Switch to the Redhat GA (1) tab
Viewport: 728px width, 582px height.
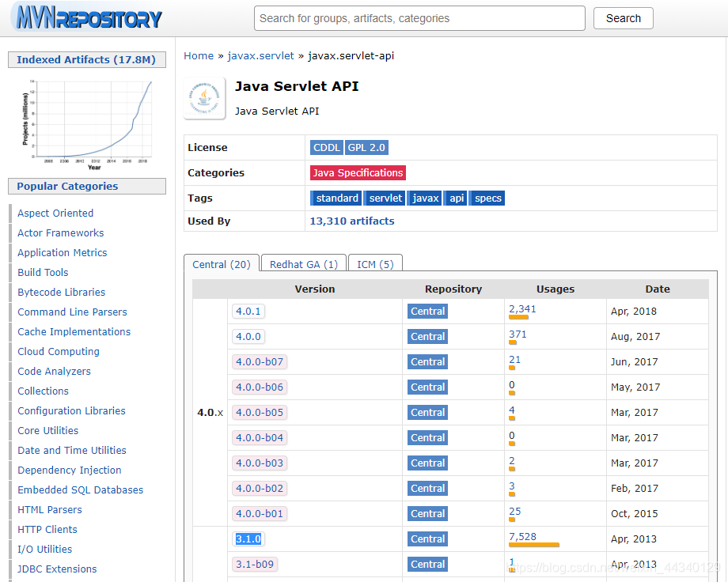304,264
